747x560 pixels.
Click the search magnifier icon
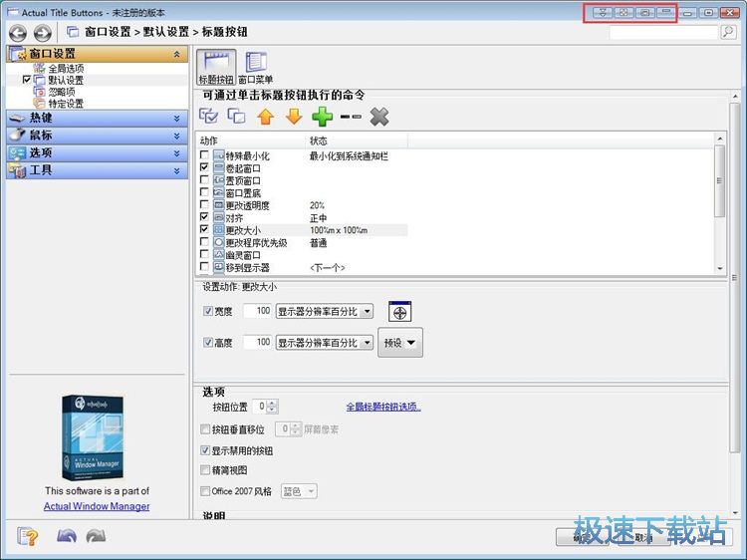[x=728, y=33]
